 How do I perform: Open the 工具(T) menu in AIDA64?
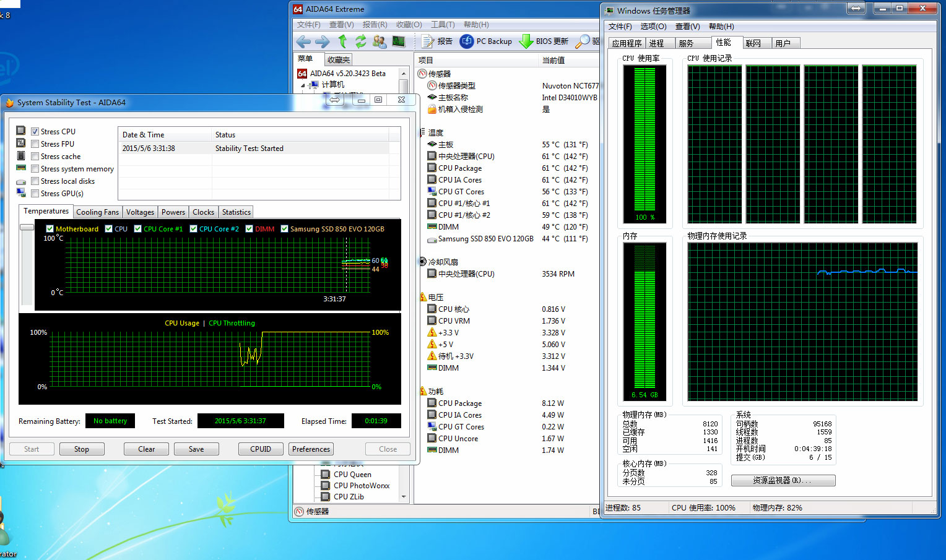[x=442, y=25]
